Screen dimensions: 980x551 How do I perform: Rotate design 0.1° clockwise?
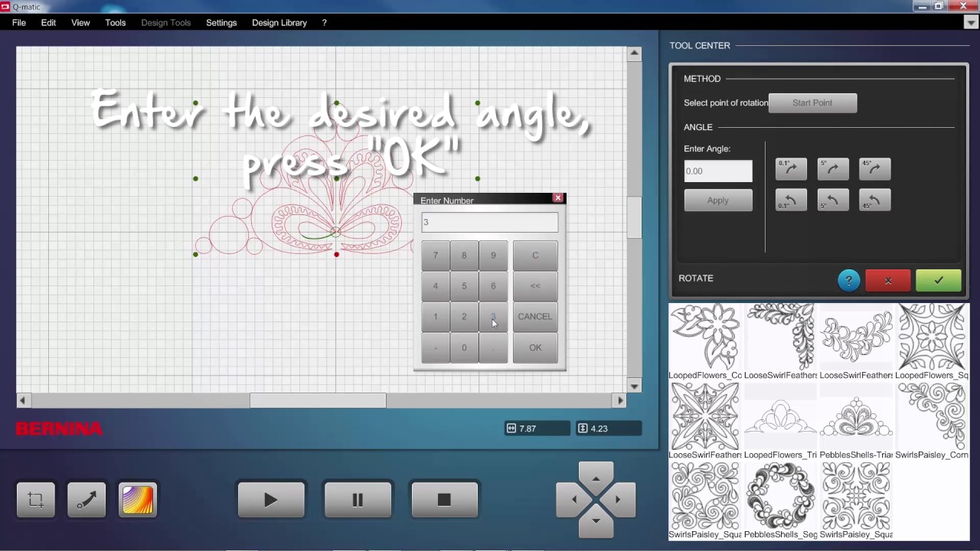[x=791, y=169]
